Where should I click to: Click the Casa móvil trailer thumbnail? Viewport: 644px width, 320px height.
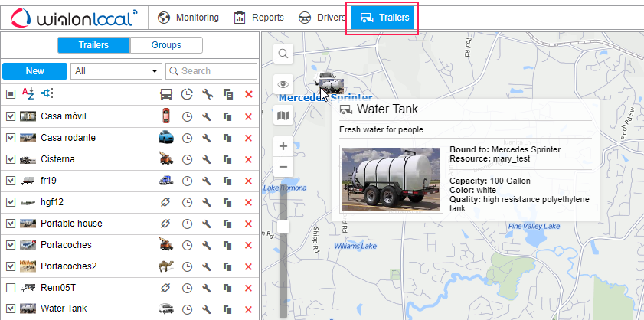pyautogui.click(x=28, y=116)
